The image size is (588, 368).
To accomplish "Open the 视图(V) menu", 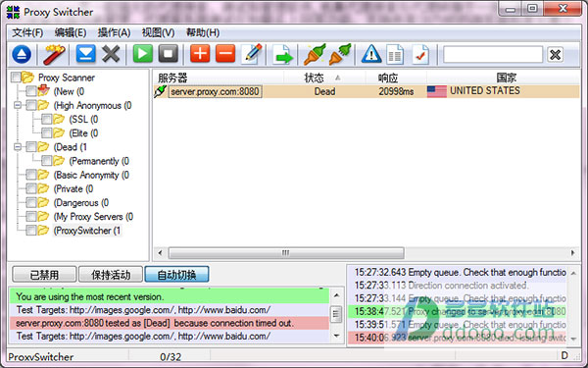I will [x=158, y=32].
